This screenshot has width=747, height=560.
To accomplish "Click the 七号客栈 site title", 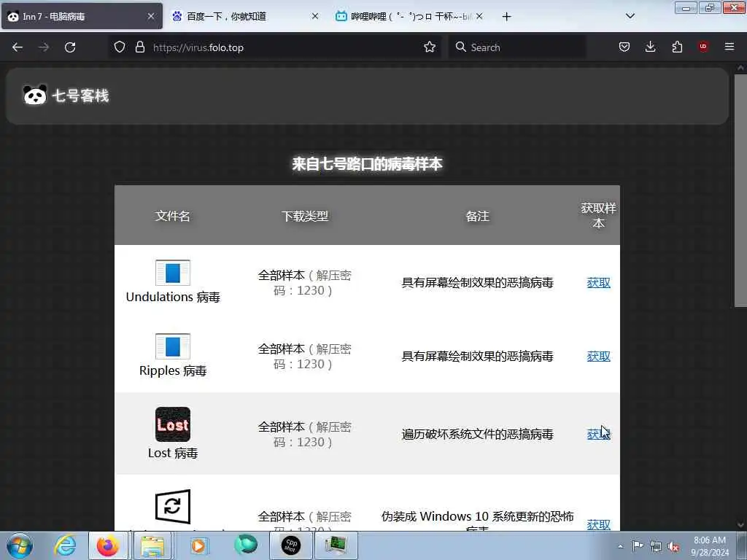I will (80, 96).
